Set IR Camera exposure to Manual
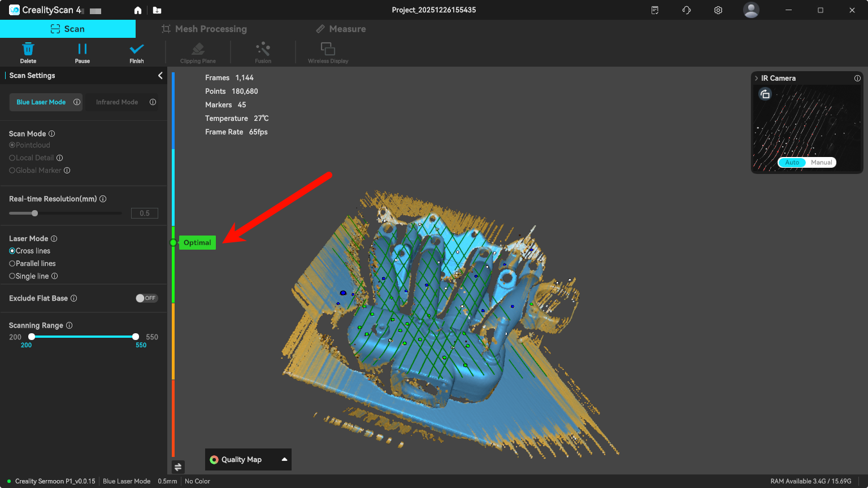This screenshot has width=868, height=488. click(x=821, y=163)
